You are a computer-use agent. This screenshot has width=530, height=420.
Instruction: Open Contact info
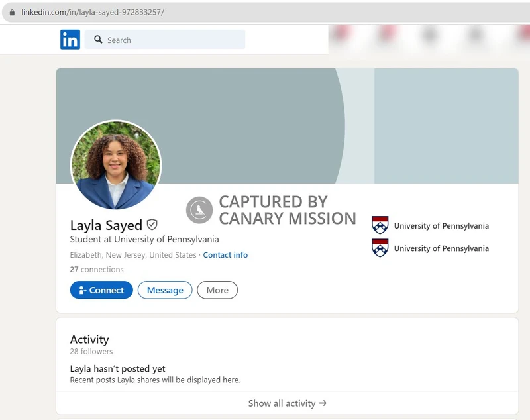click(226, 254)
